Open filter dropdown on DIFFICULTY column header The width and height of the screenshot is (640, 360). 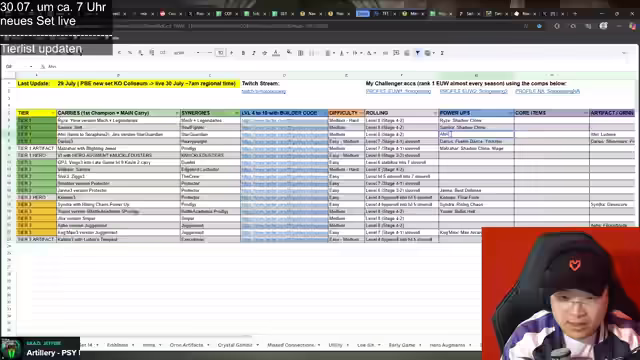coord(361,113)
